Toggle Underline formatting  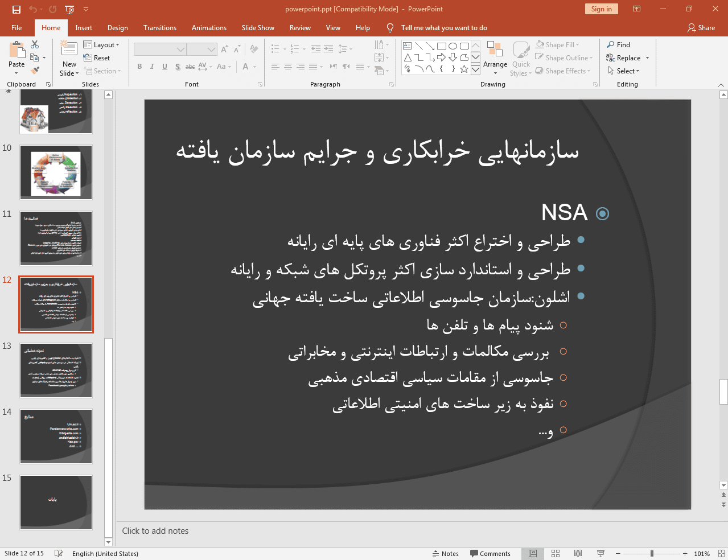(x=164, y=67)
